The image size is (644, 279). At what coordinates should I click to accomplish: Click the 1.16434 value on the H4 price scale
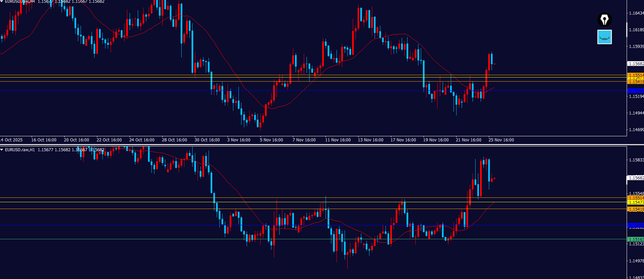635,13
